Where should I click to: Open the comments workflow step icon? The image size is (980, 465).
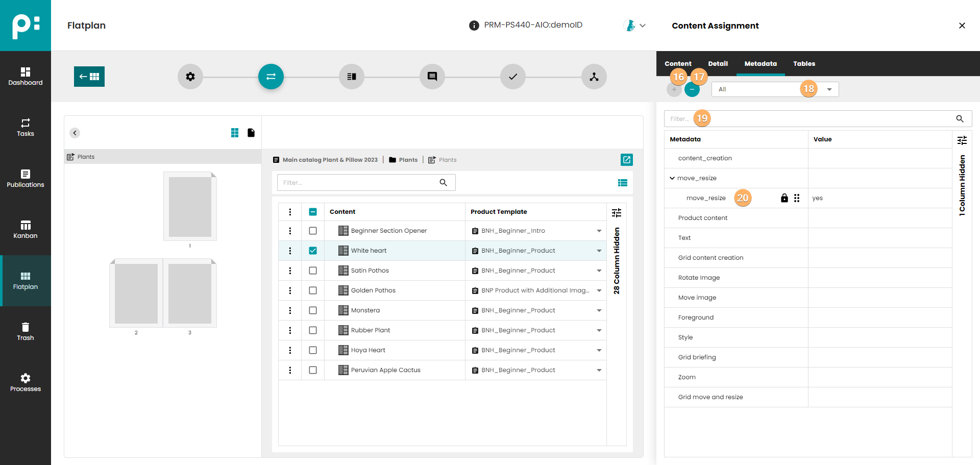[x=432, y=77]
